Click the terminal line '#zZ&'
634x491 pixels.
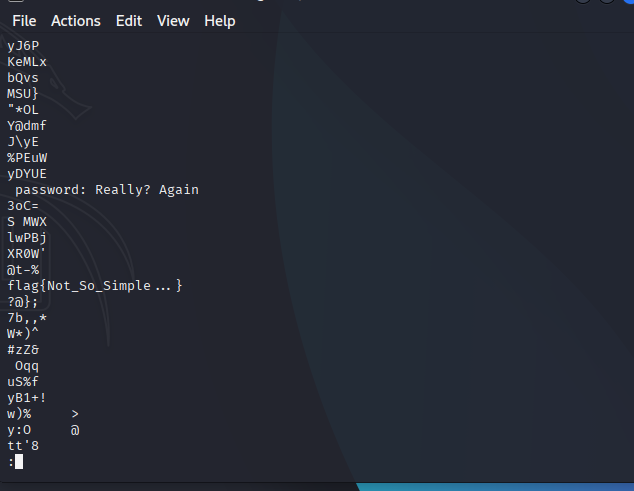tap(23, 350)
